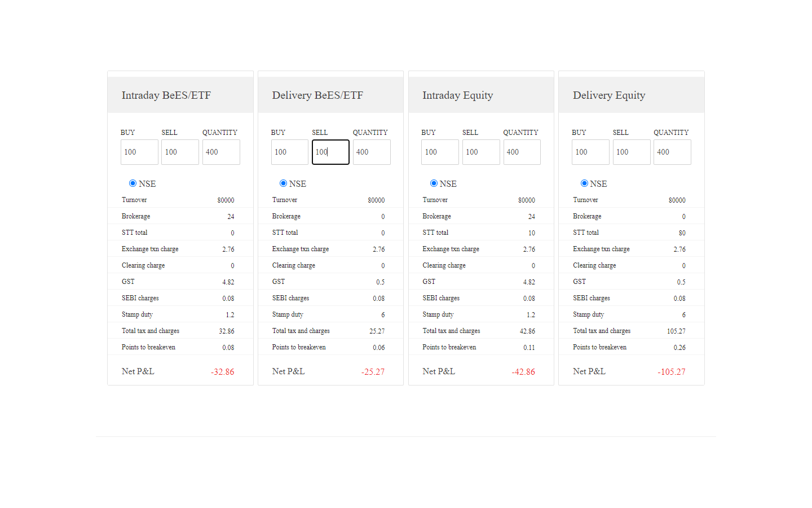Click the QUANTITY input in Delivery BeES/ETF panel
The width and height of the screenshot is (812, 508).
point(371,152)
